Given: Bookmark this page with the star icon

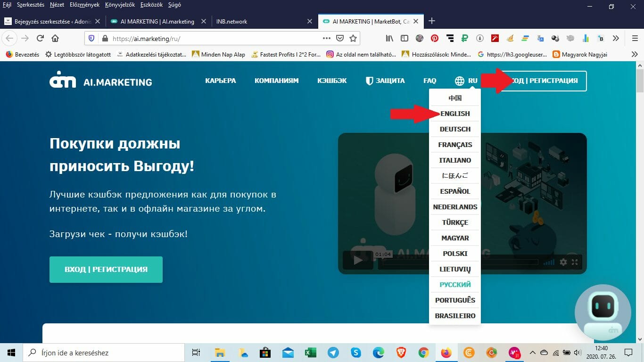Looking at the screenshot, I should coord(353,38).
